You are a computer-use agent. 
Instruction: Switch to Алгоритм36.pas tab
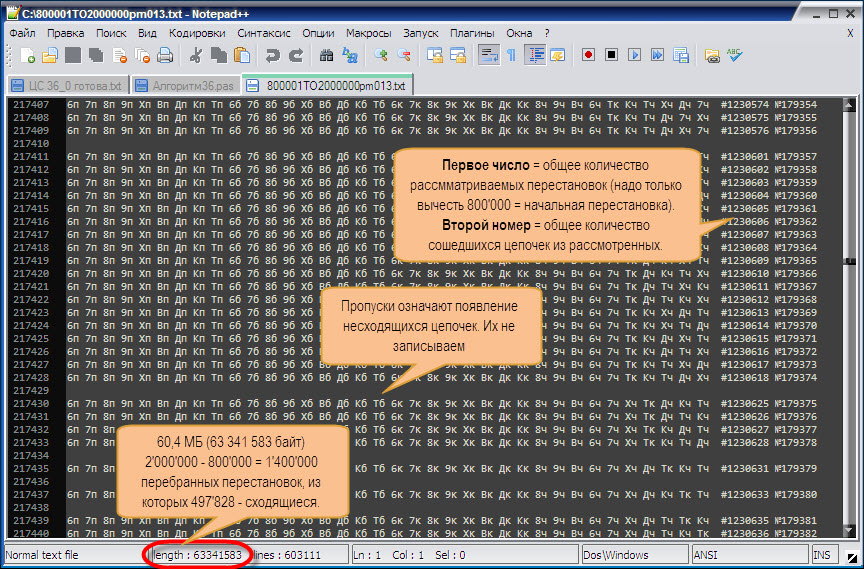coord(186,86)
